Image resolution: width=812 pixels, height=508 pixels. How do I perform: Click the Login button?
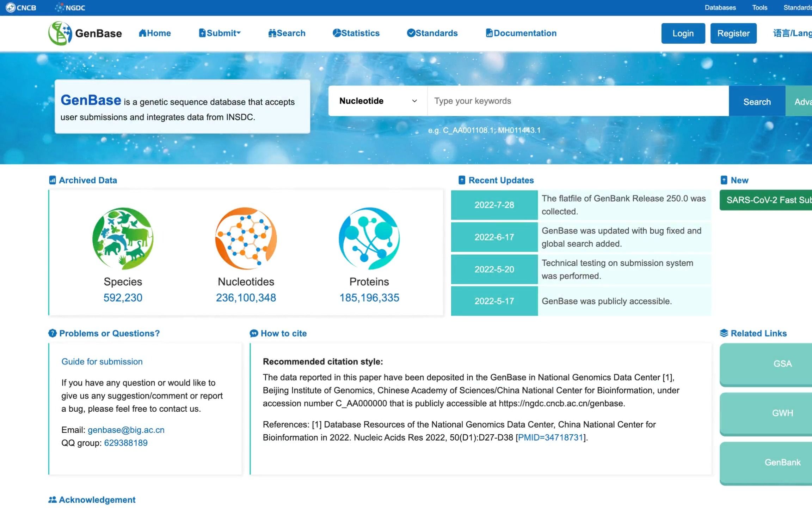pos(683,34)
